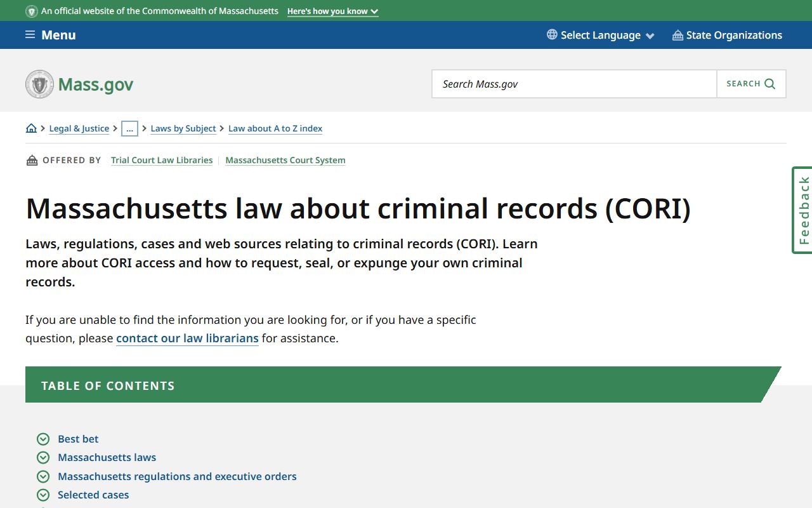Viewport: 812px width, 508px height.
Task: Open the Laws by Subject breadcrumb
Action: coord(183,128)
